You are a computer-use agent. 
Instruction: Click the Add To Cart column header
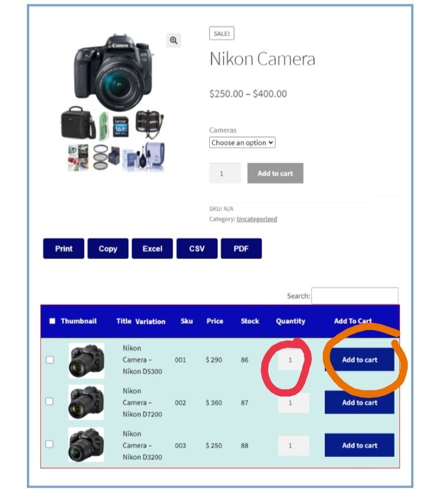pyautogui.click(x=353, y=321)
